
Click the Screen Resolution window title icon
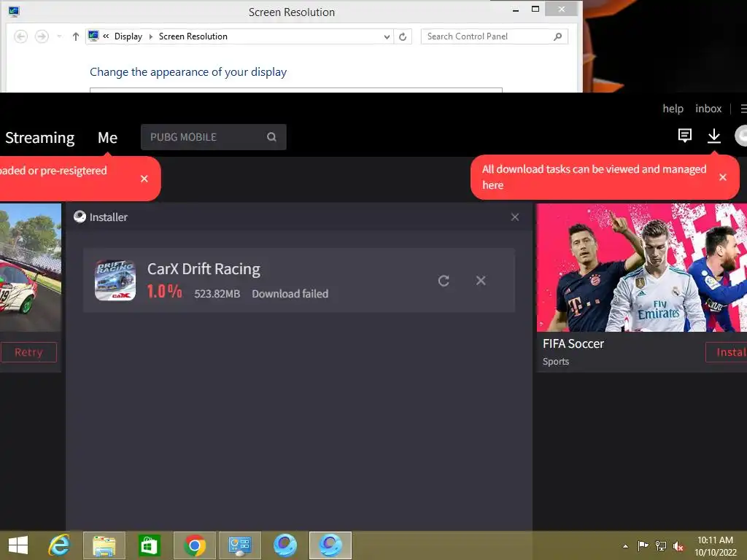[x=14, y=12]
